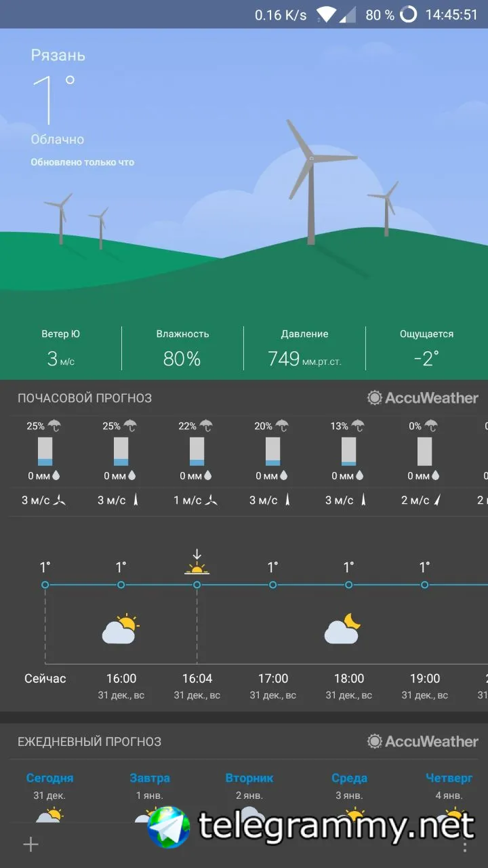This screenshot has width=488, height=868.
Task: Select the Ветер Ю wind value
Action: tap(61, 348)
